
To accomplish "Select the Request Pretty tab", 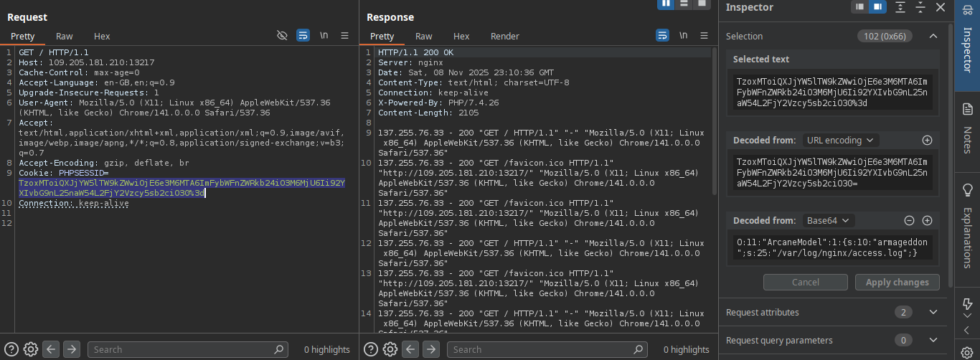I will [22, 36].
